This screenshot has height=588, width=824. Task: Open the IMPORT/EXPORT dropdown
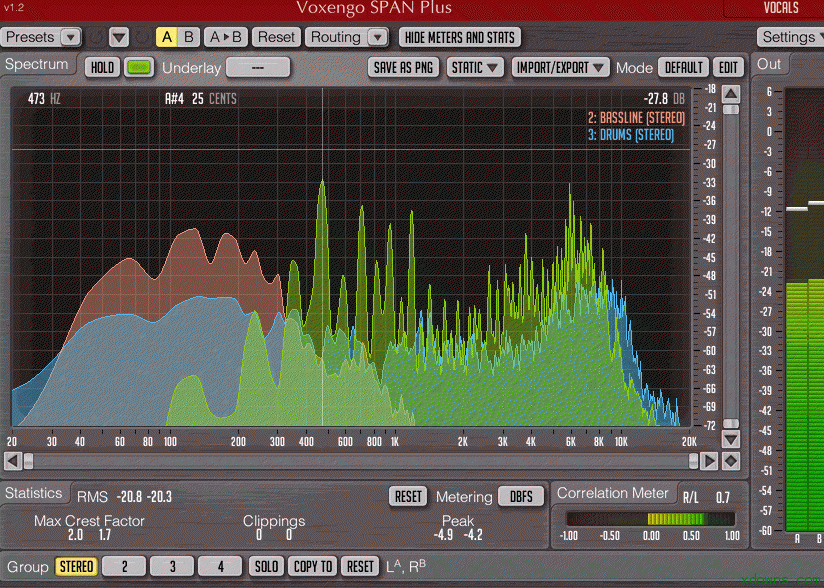pos(561,67)
